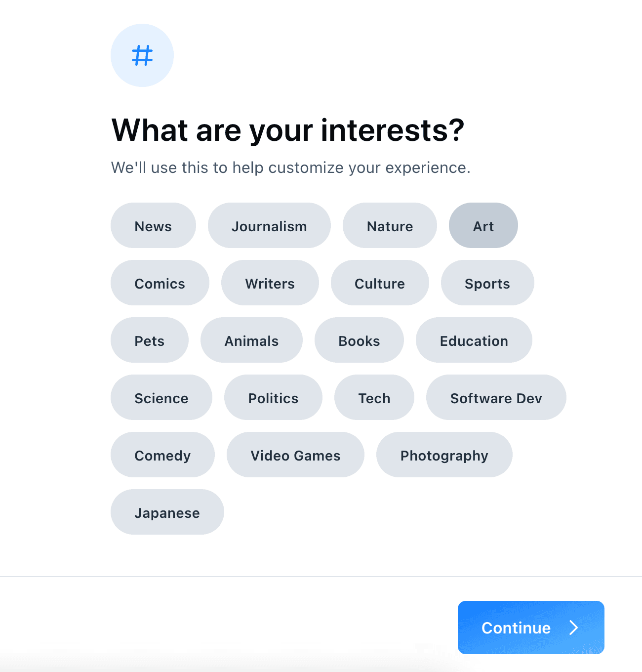Select the Education interest
This screenshot has width=642, height=672.
point(474,340)
